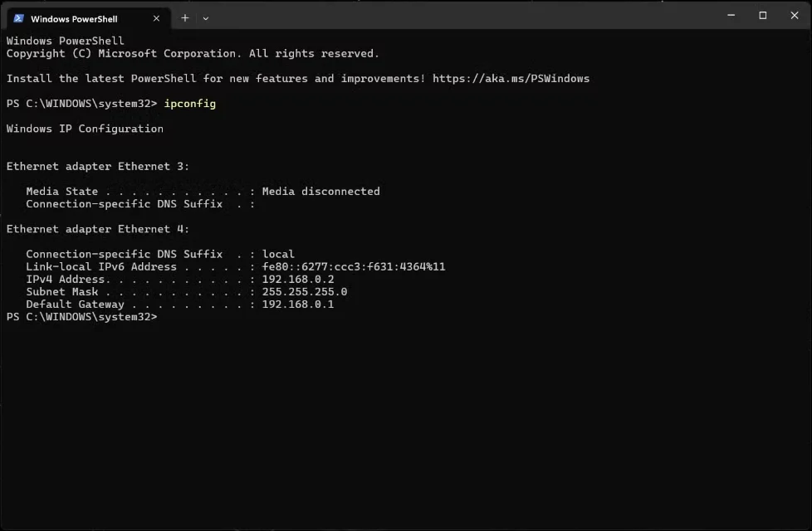Select the Windows PowerShell tab

pyautogui.click(x=88, y=18)
